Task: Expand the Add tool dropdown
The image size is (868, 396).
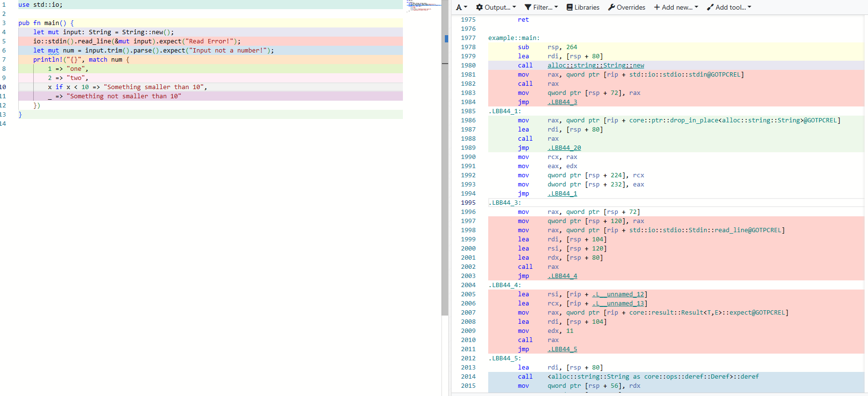Action: pyautogui.click(x=729, y=7)
